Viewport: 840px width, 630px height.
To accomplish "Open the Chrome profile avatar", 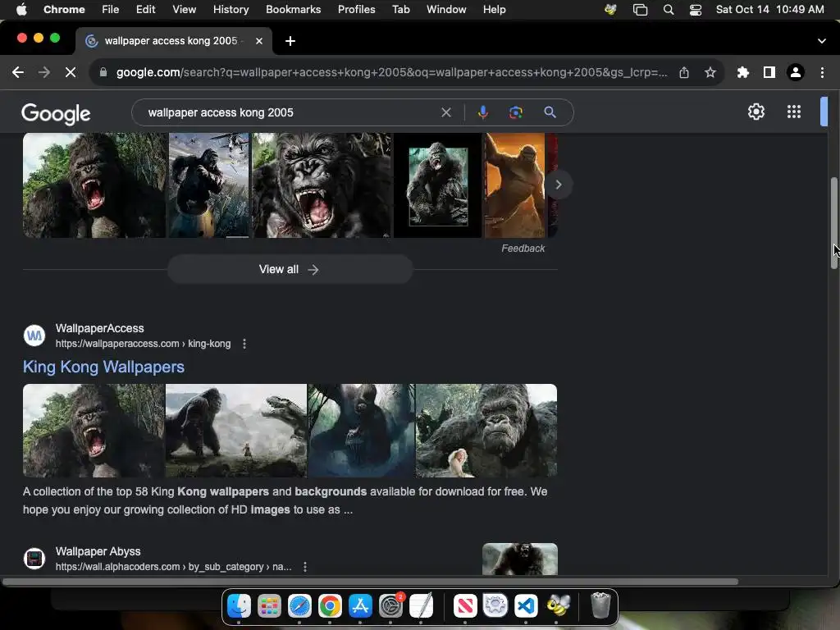I will (796, 72).
